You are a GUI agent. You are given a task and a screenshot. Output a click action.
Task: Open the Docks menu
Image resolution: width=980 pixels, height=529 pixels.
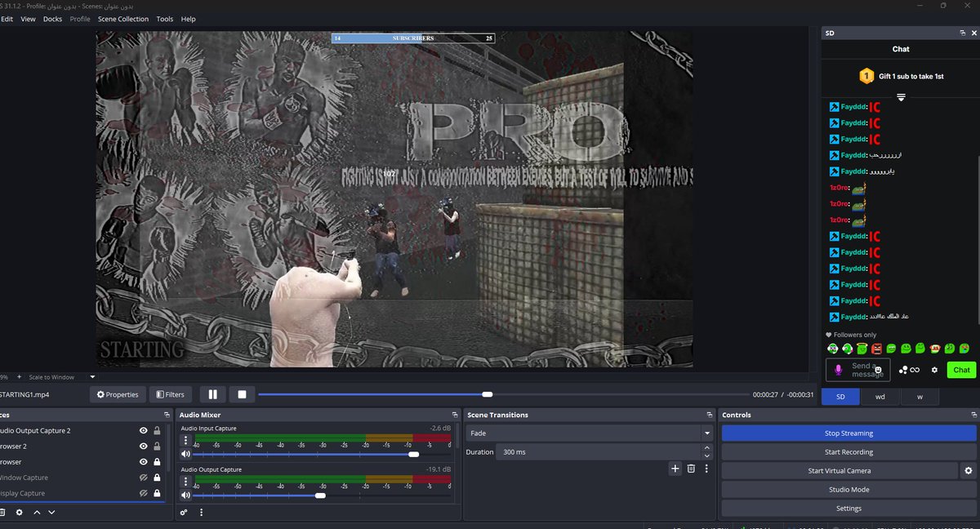click(x=52, y=19)
